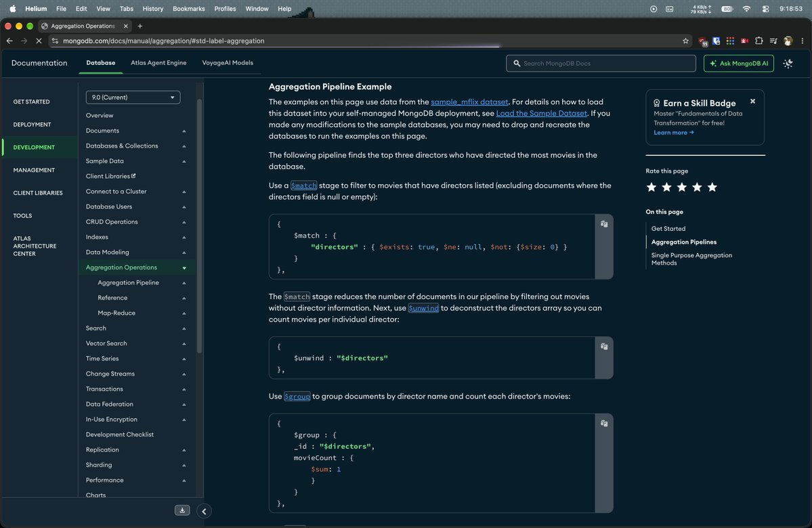Open the Bookmarks menu in the menu bar
Screen dimensions: 812x528
click(x=188, y=9)
